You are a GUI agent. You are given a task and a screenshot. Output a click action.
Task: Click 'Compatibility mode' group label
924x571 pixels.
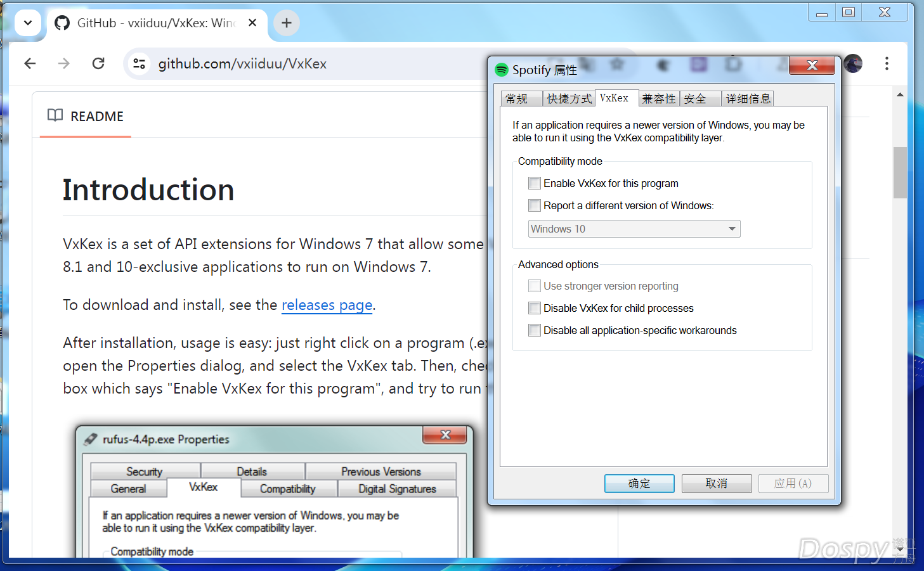[x=560, y=161]
